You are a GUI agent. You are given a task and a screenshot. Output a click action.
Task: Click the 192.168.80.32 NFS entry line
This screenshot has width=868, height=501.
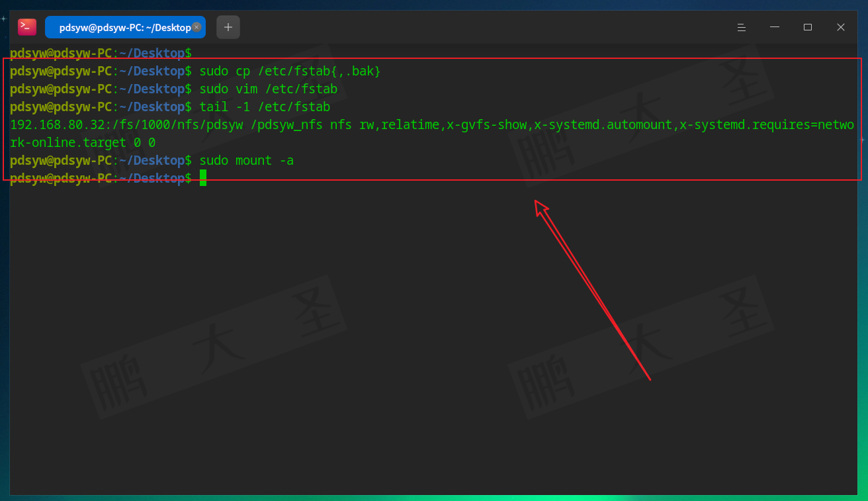(x=432, y=124)
